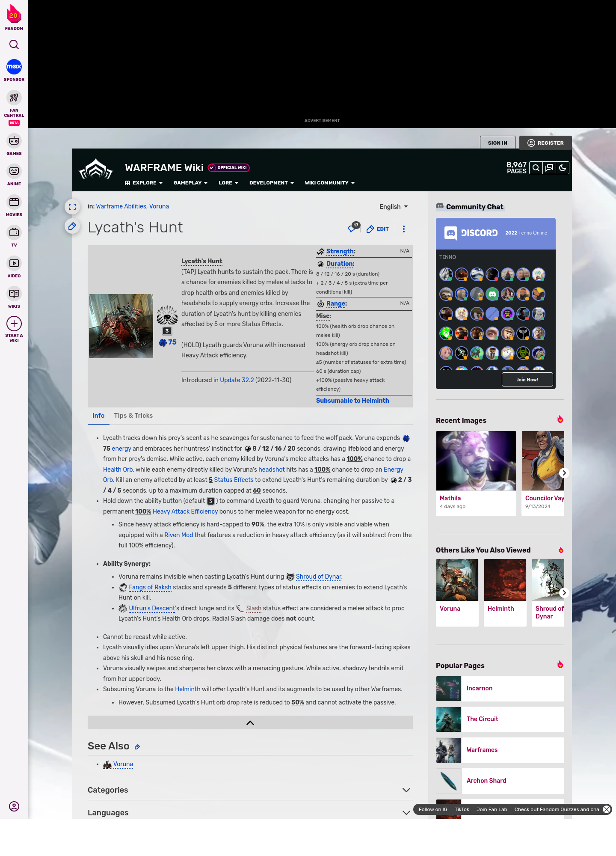This screenshot has height=856, width=616.
Task: Open the Video sidebar icon
Action: (14, 263)
